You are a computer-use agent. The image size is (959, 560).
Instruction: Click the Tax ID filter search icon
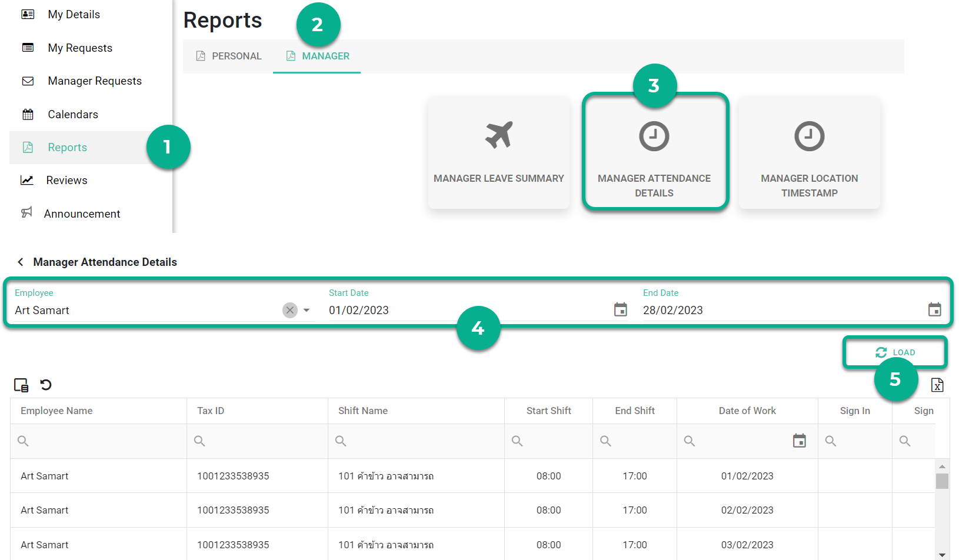tap(199, 441)
